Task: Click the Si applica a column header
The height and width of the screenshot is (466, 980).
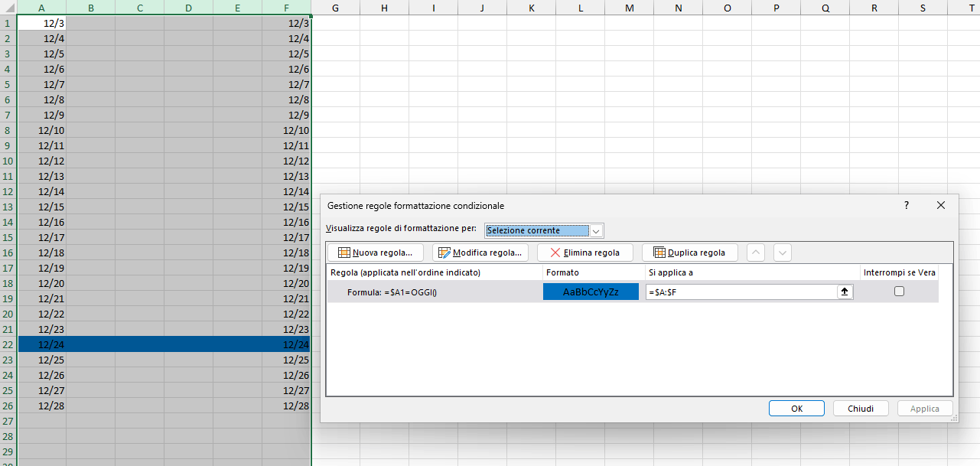Action: click(x=751, y=272)
